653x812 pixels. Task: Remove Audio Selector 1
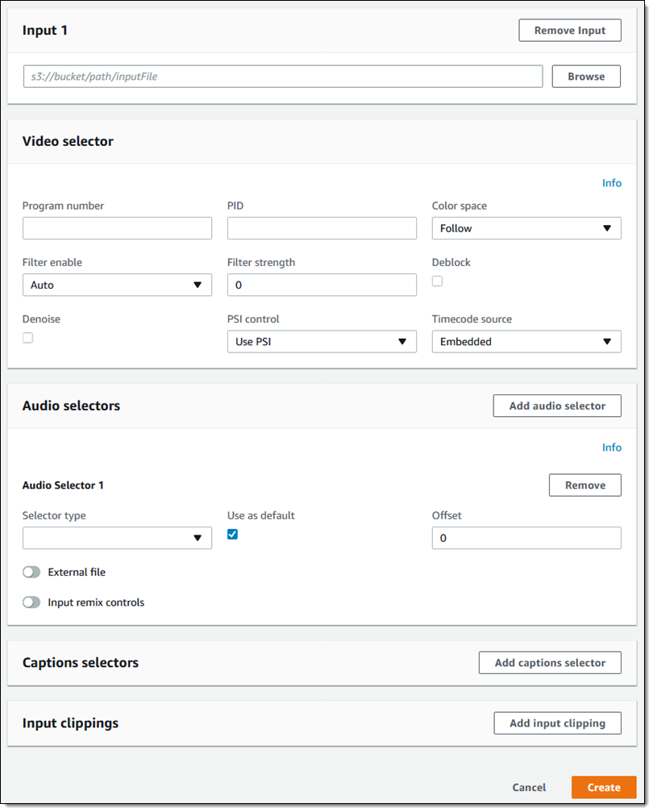tap(584, 485)
